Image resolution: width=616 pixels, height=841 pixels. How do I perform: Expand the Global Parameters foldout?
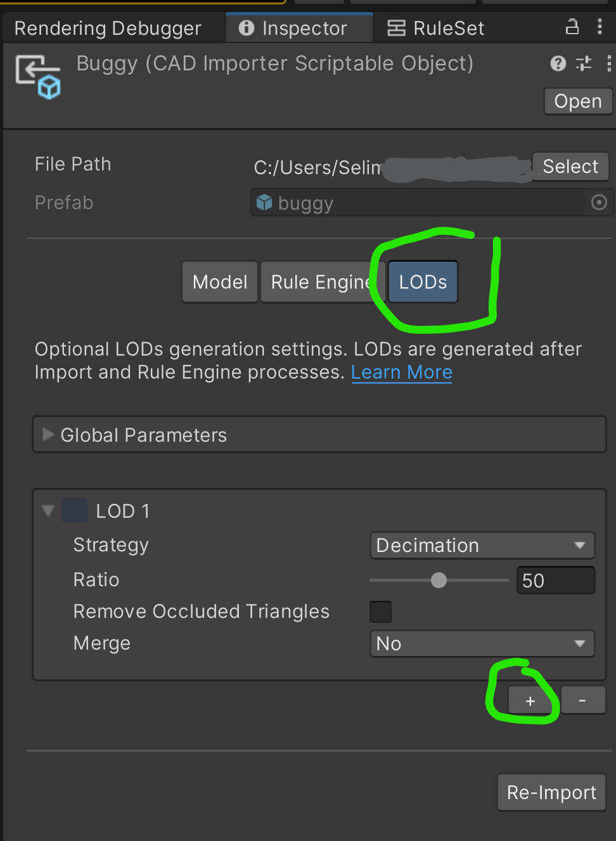point(48,435)
